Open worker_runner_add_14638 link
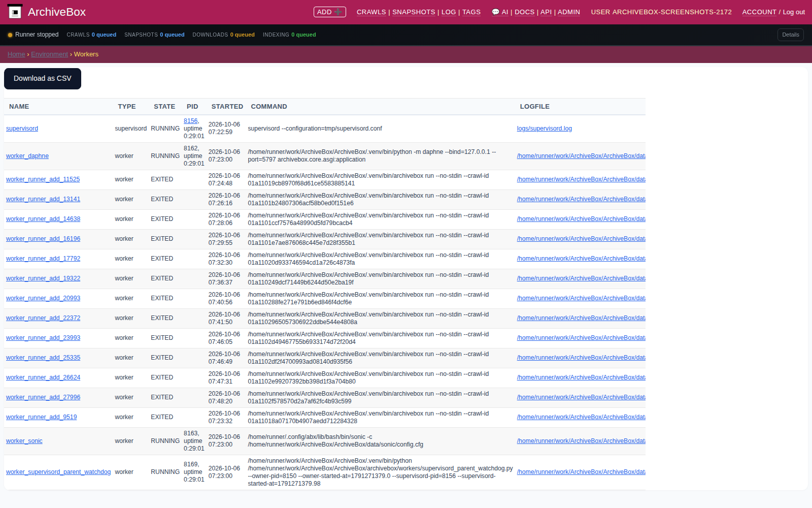 pyautogui.click(x=43, y=219)
